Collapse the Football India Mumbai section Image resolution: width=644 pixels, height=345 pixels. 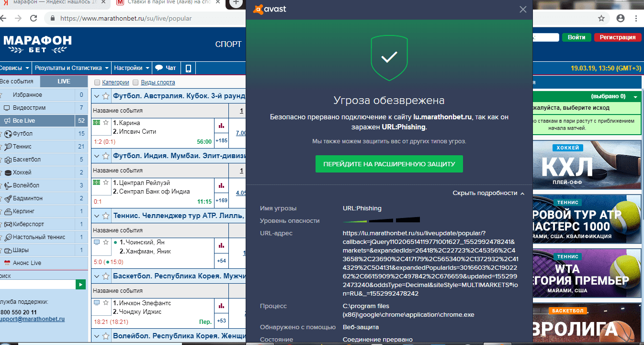pyautogui.click(x=96, y=156)
